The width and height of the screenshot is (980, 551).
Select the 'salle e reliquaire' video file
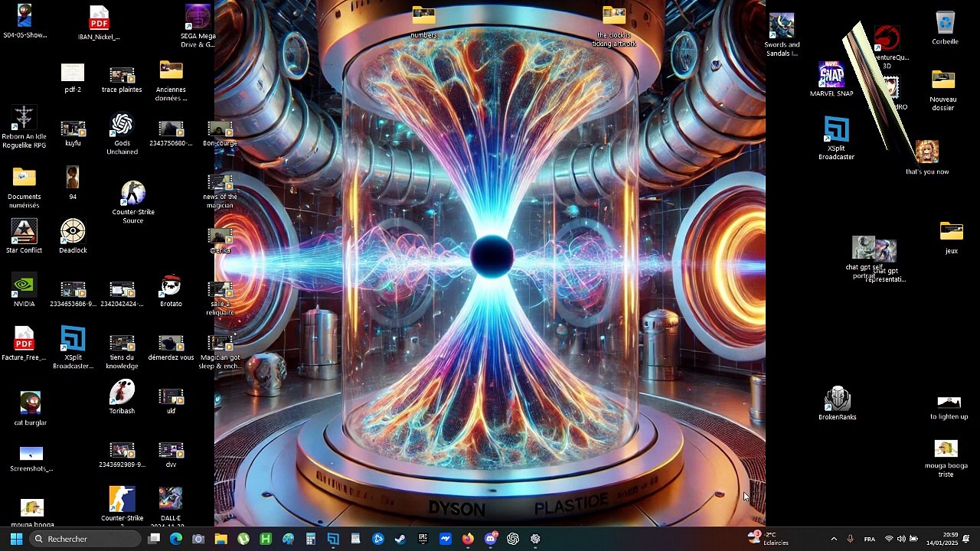pyautogui.click(x=220, y=298)
